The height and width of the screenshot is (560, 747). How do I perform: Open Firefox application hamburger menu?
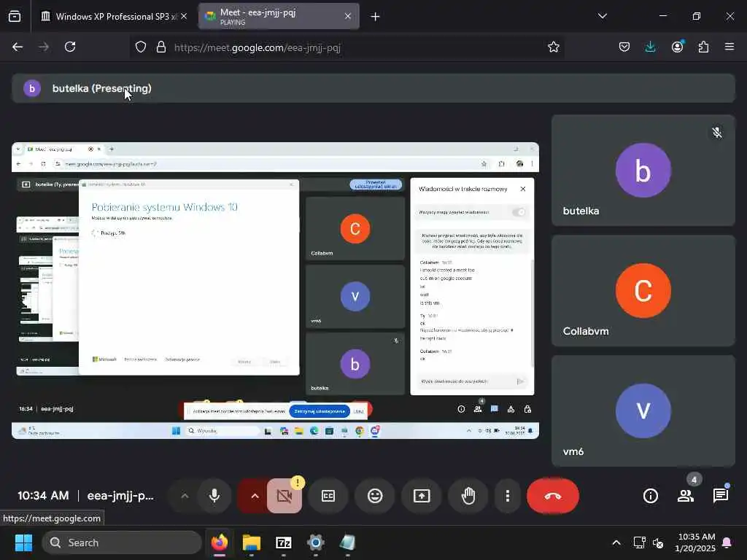click(x=729, y=47)
